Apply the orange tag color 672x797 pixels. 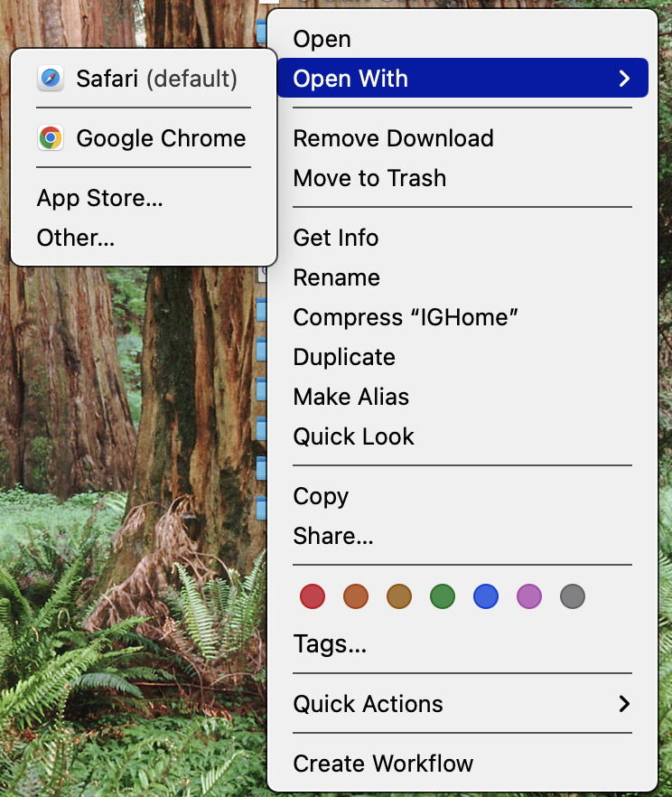[x=356, y=595]
